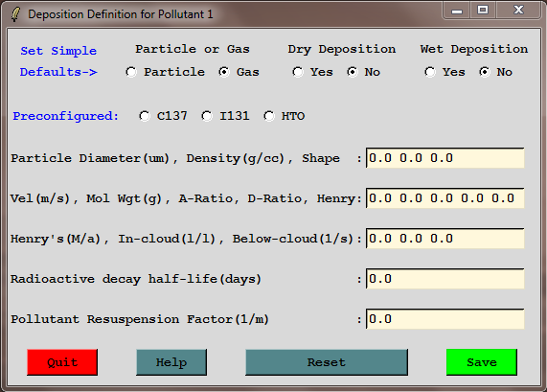This screenshot has height=392, width=547.
Task: Click the Reset button
Action: 327,362
